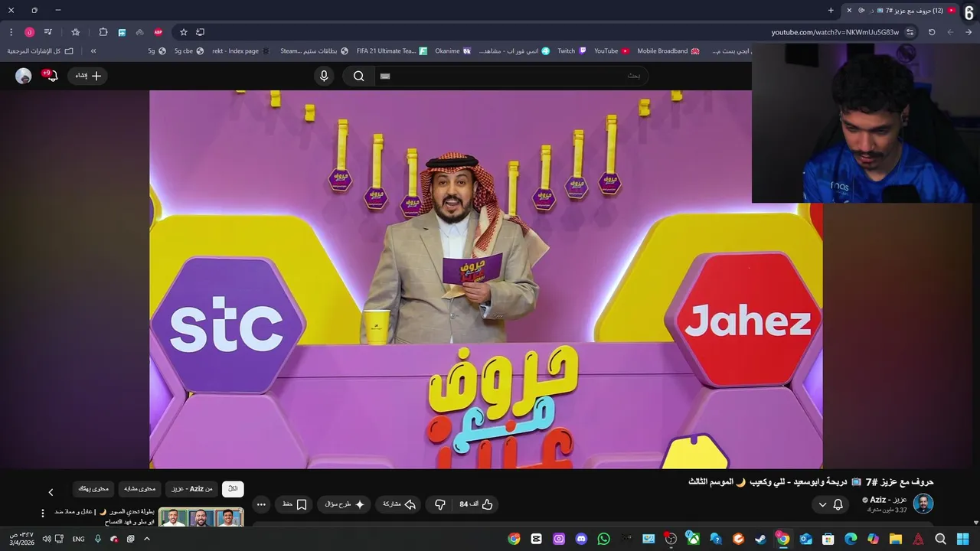
Task: Open the Twitch bookmark
Action: 571,51
